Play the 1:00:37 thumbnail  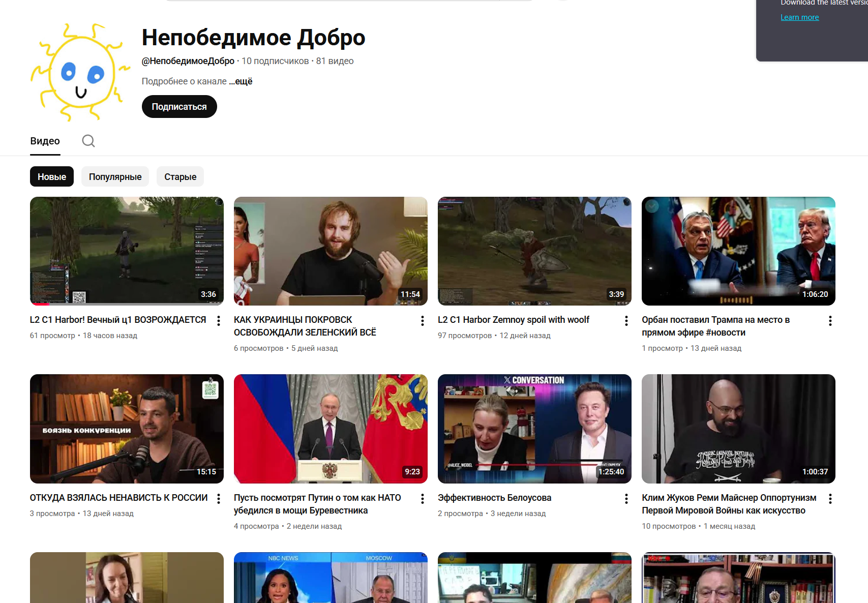click(x=738, y=429)
